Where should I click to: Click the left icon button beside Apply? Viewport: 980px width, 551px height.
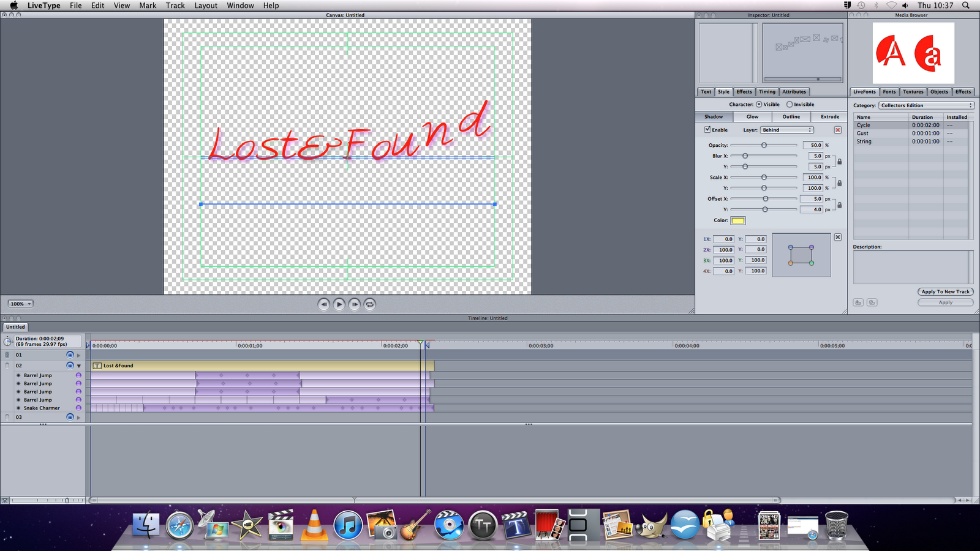pos(858,302)
